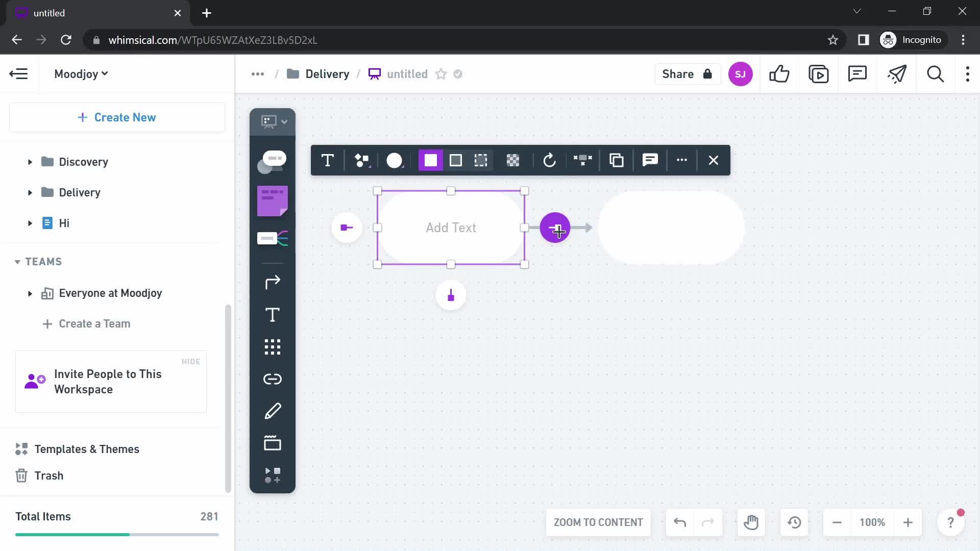Click Create a Team link
The width and height of the screenshot is (980, 551).
(87, 324)
